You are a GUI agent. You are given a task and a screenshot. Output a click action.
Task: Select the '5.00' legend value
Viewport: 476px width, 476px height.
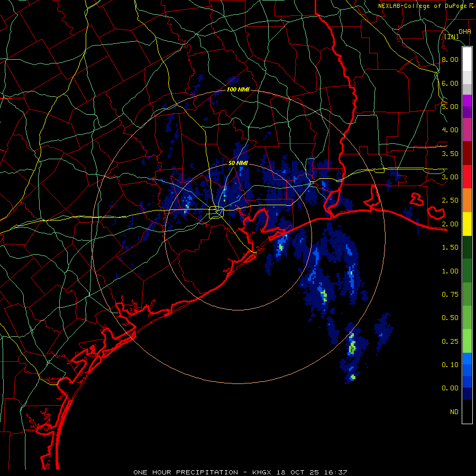coord(450,106)
